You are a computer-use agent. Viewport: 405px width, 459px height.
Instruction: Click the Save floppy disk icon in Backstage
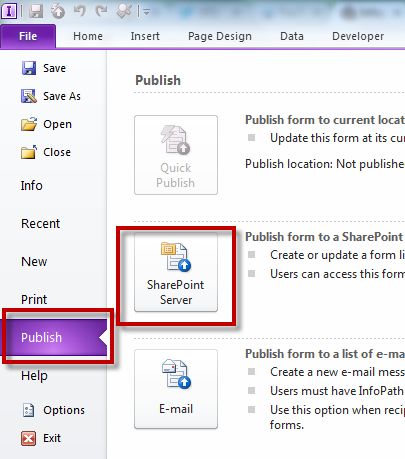29,68
